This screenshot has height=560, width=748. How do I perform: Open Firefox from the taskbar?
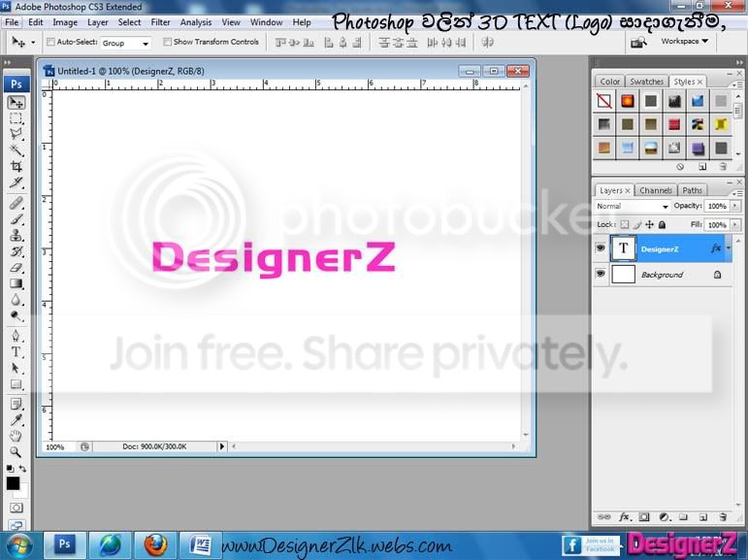click(155, 545)
